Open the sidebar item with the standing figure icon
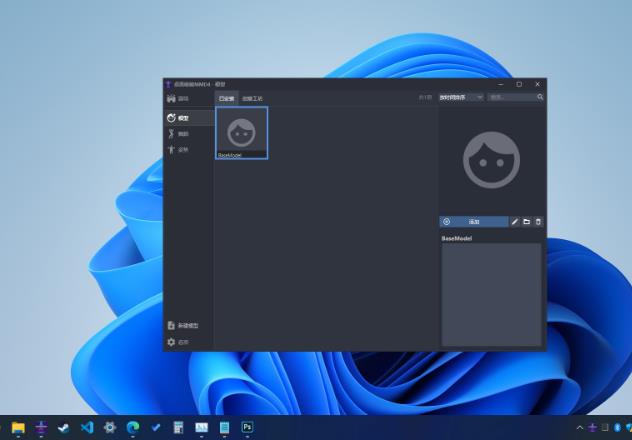Image resolution: width=632 pixels, height=440 pixels. 189,150
